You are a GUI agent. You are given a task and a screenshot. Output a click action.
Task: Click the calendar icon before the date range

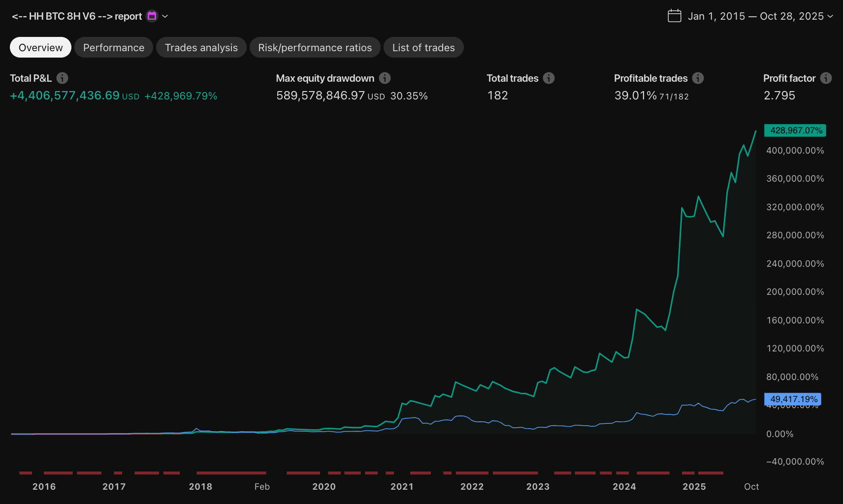675,15
